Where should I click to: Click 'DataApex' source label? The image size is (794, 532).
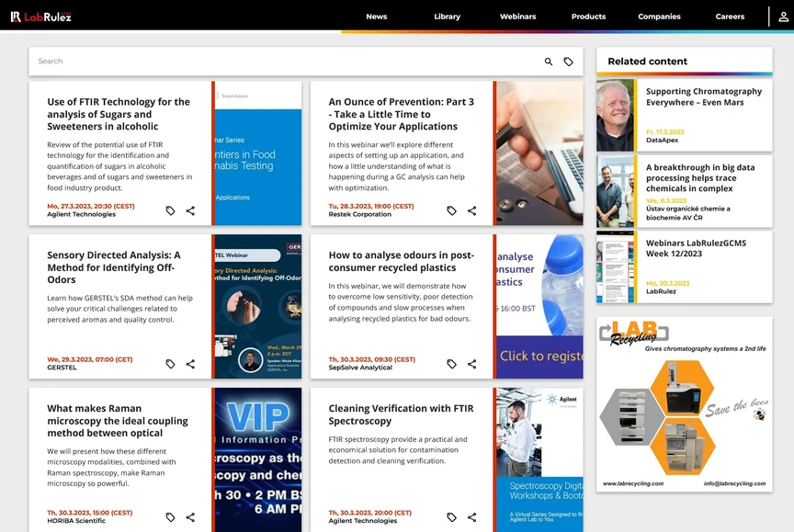662,141
